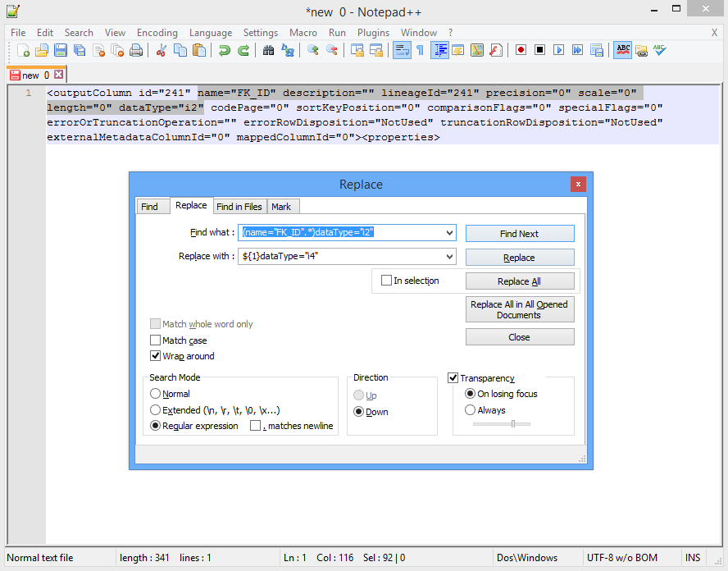
Task: Close the Replace dialog with Close button
Action: point(520,337)
